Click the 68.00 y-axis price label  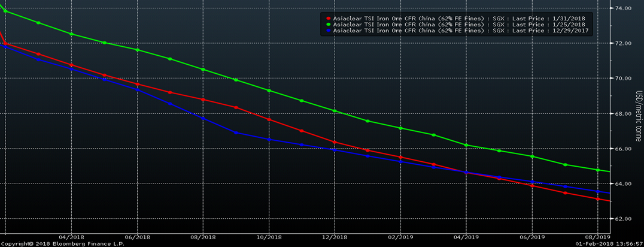pyautogui.click(x=624, y=113)
